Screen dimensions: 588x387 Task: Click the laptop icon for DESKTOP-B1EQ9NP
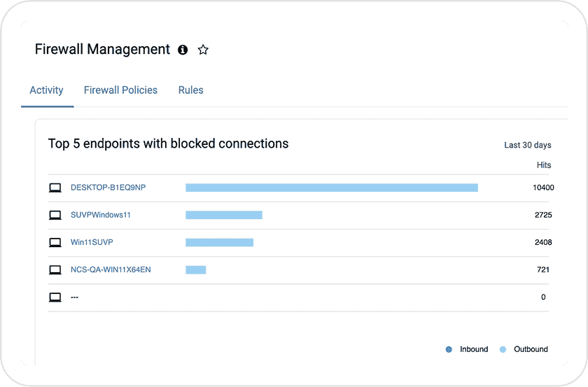(55, 188)
